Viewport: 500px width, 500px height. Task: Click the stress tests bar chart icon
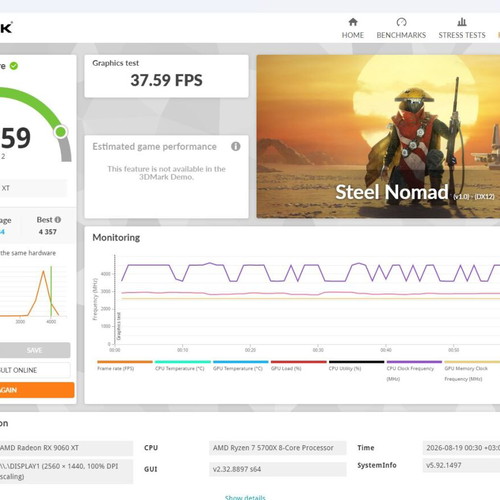point(462,22)
